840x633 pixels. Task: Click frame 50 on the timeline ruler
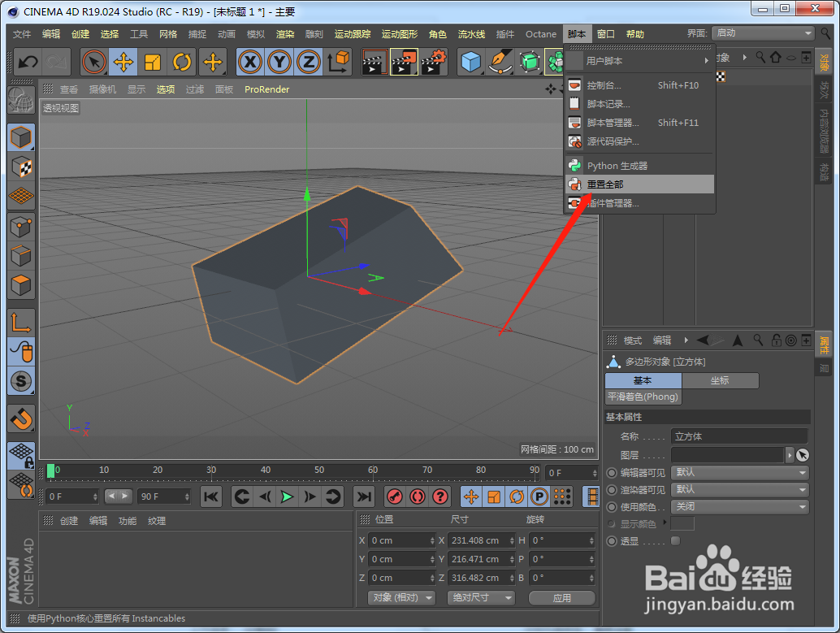(319, 470)
